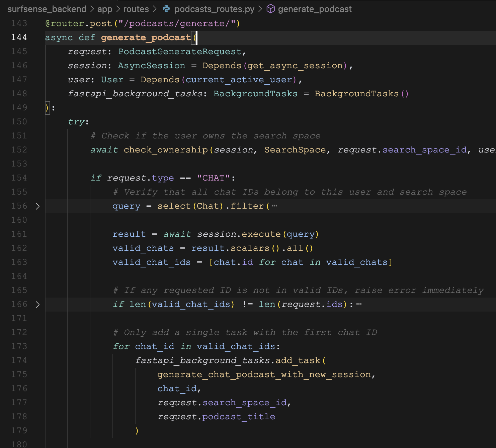Click the for keyword on line 173
This screenshot has height=448, width=496.
(121, 346)
